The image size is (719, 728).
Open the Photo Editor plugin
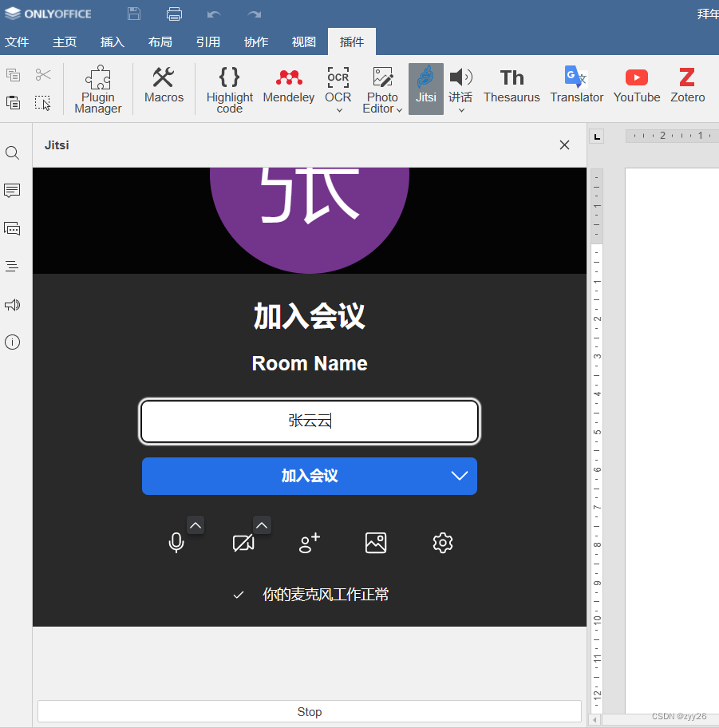pyautogui.click(x=382, y=89)
